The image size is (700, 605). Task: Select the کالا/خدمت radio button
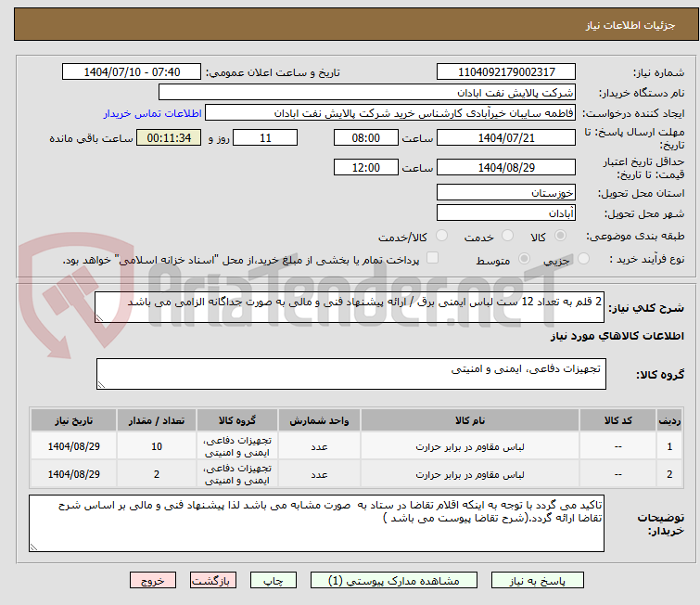[x=441, y=236]
